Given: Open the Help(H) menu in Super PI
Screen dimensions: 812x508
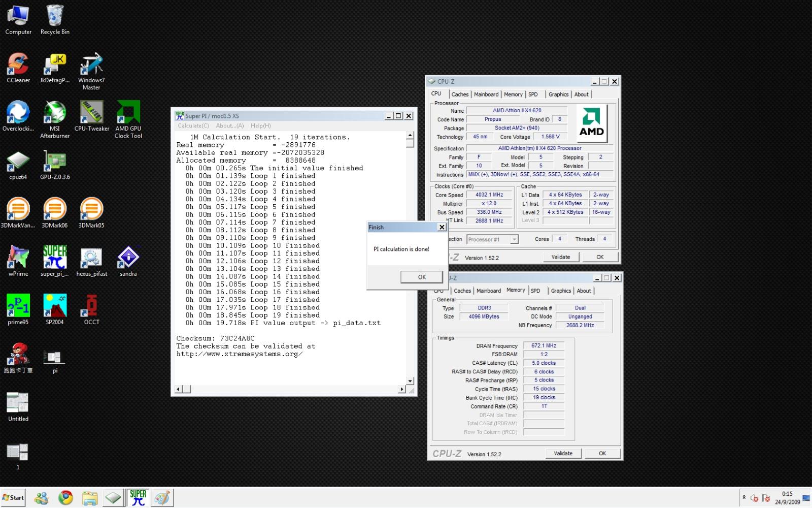Looking at the screenshot, I should tap(260, 126).
